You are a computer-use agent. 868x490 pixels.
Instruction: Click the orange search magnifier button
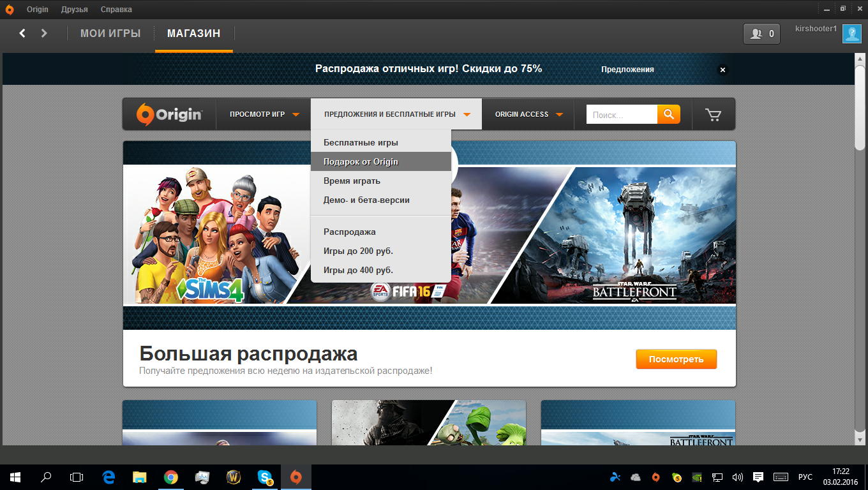click(669, 114)
